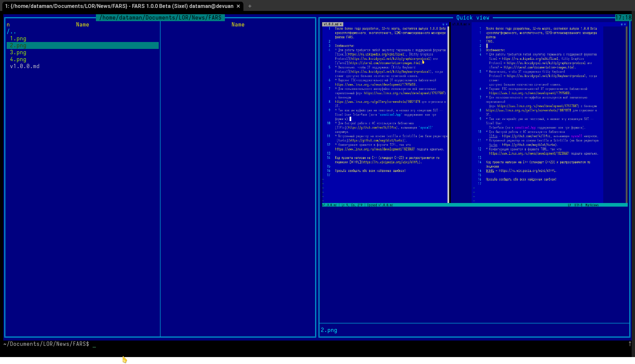This screenshot has height=364, width=635.
Task: Select the file 4.png
Action: tap(18, 60)
